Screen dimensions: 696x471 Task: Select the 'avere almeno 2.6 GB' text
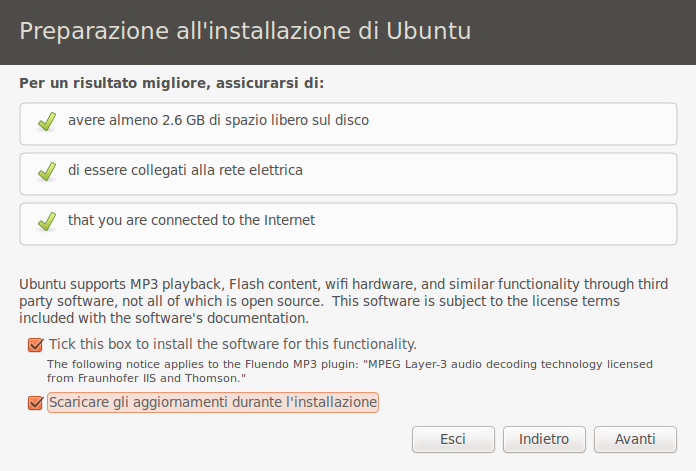point(218,121)
